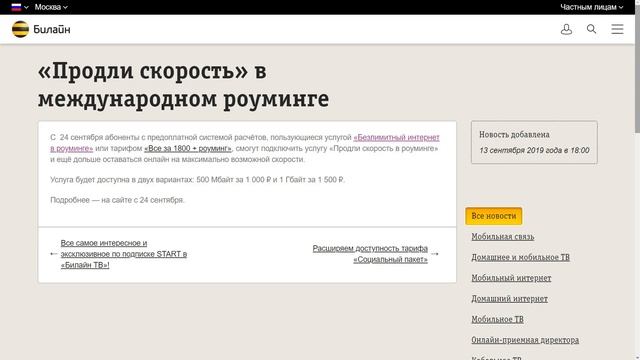640x360 pixels.
Task: Open the hamburger menu icon
Action: [x=617, y=29]
